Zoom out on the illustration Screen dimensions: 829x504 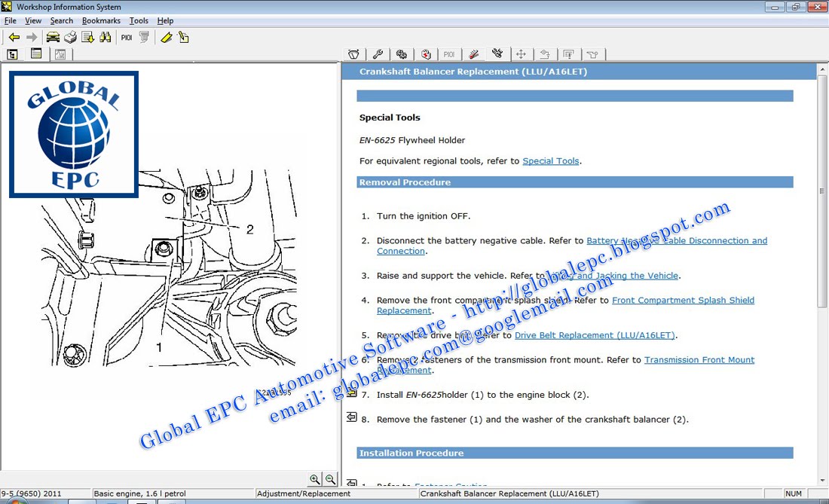pos(330,479)
